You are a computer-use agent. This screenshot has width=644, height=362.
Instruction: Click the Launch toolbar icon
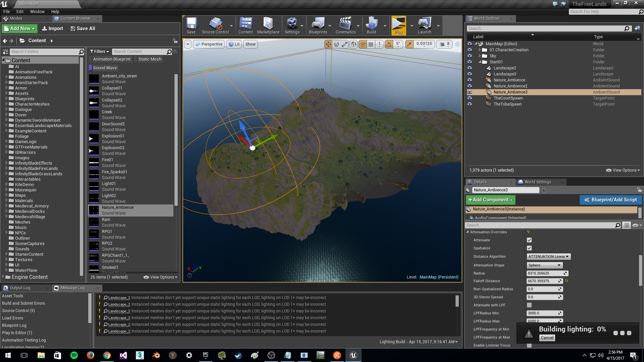tap(424, 26)
